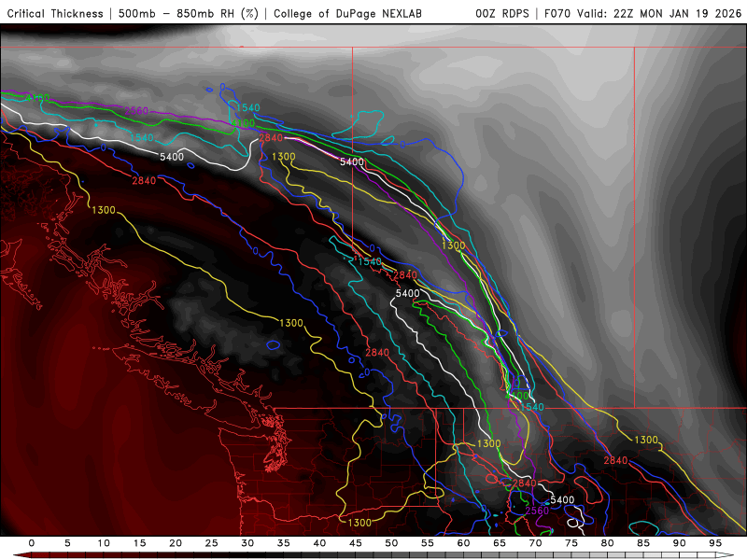Select the 35 value on the RH color scale
Viewport: 747px width, 560px height.
284,543
